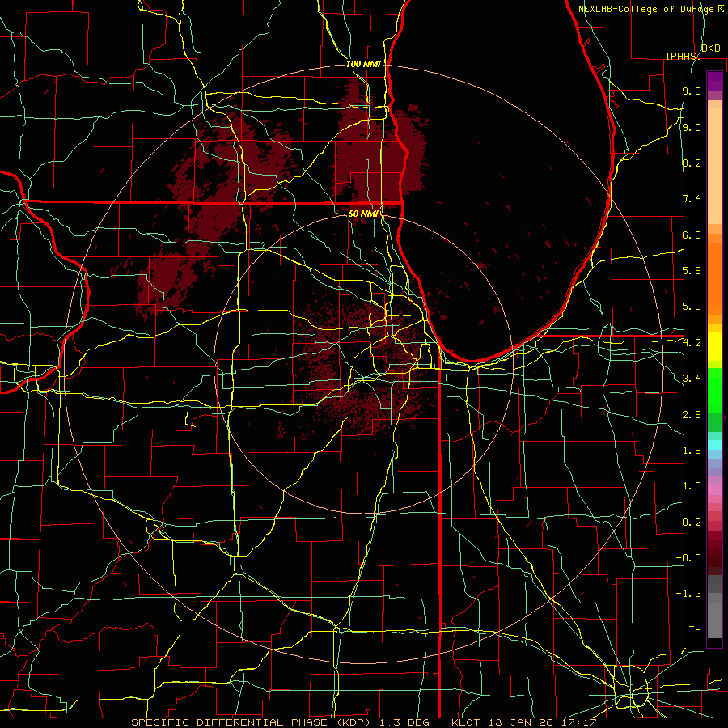
Task: Pick the cyan segment of the color bar
Action: pyautogui.click(x=714, y=445)
